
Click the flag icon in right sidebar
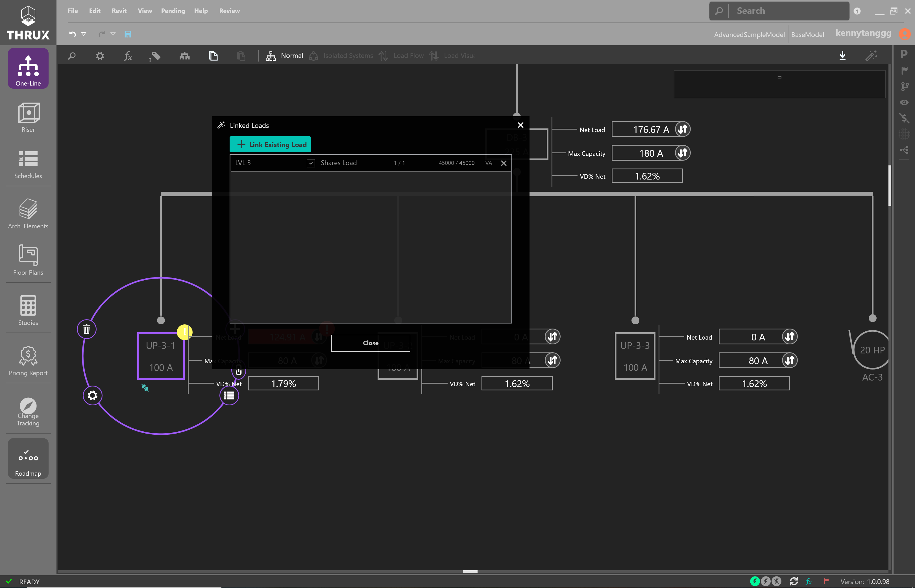point(904,70)
